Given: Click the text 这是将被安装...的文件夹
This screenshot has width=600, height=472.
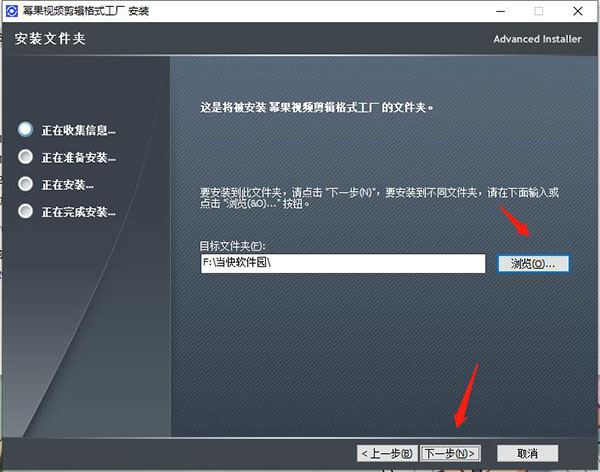Looking at the screenshot, I should 316,107.
